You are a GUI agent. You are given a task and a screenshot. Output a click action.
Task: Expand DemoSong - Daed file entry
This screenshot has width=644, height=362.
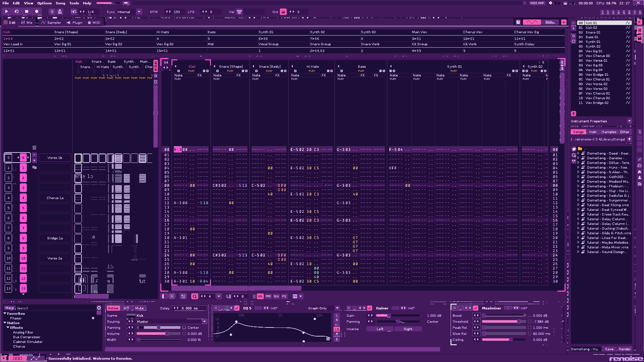[x=578, y=153]
